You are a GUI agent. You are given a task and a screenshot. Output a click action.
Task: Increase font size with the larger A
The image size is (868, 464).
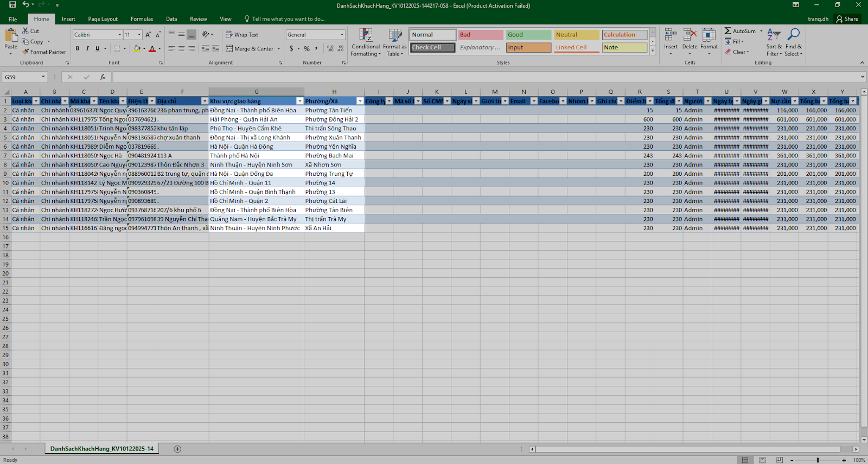[x=148, y=35]
